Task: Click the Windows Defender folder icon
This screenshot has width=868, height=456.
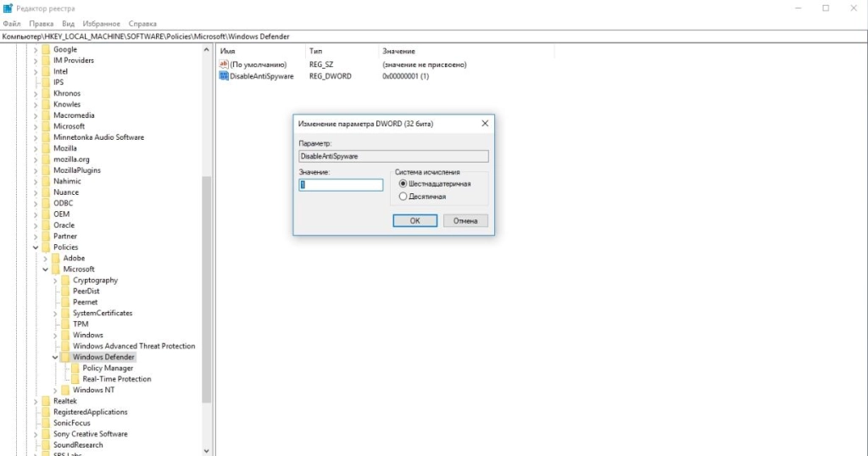Action: pyautogui.click(x=65, y=357)
